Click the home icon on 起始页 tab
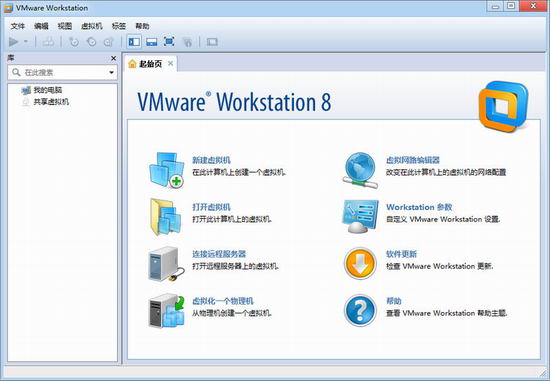 coord(132,64)
